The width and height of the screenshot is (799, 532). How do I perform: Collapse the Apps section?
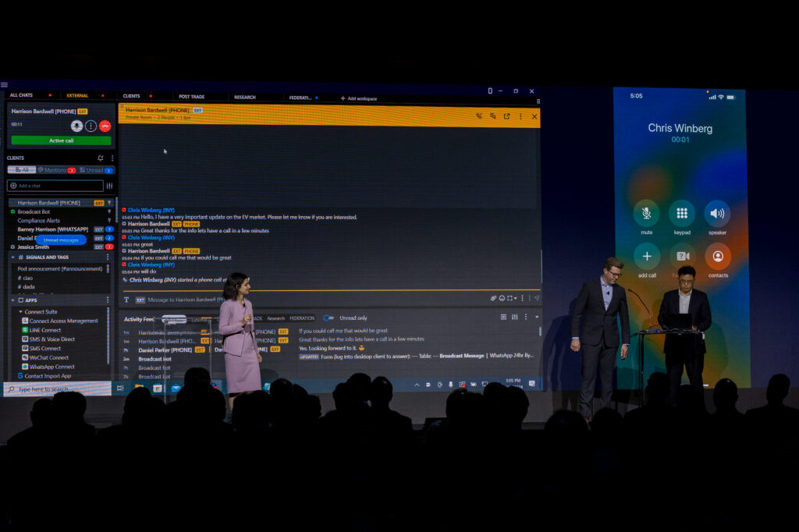pyautogui.click(x=12, y=300)
